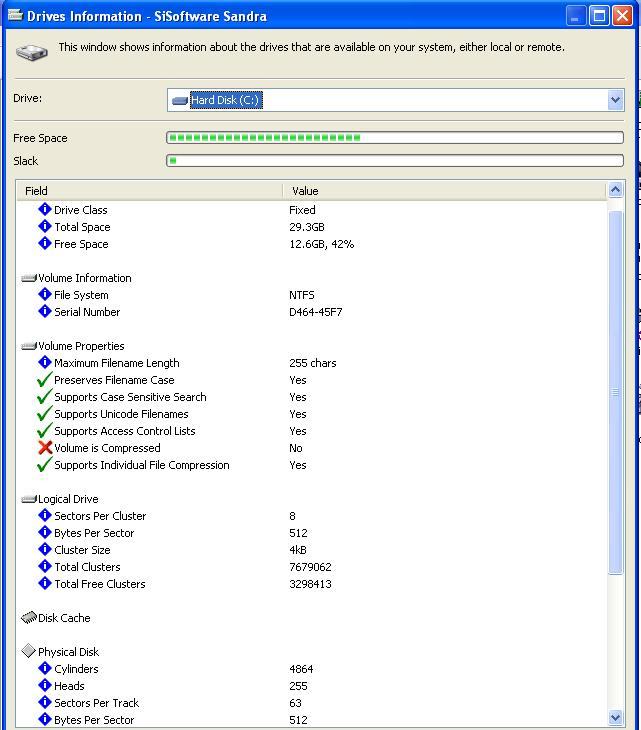Click the red X beside Volume is Compressed

pos(45,448)
